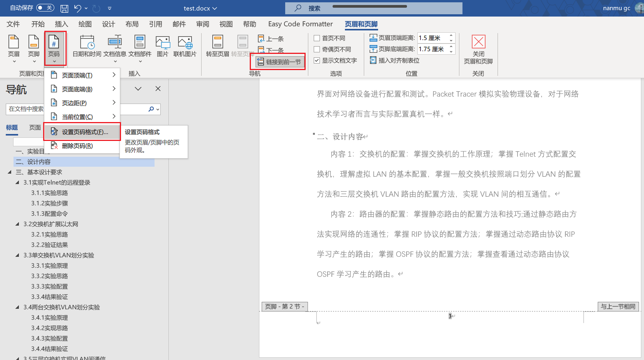The image size is (644, 360).
Task: Open the Header & Footer (页眉和页脚) tab
Action: coord(361,24)
